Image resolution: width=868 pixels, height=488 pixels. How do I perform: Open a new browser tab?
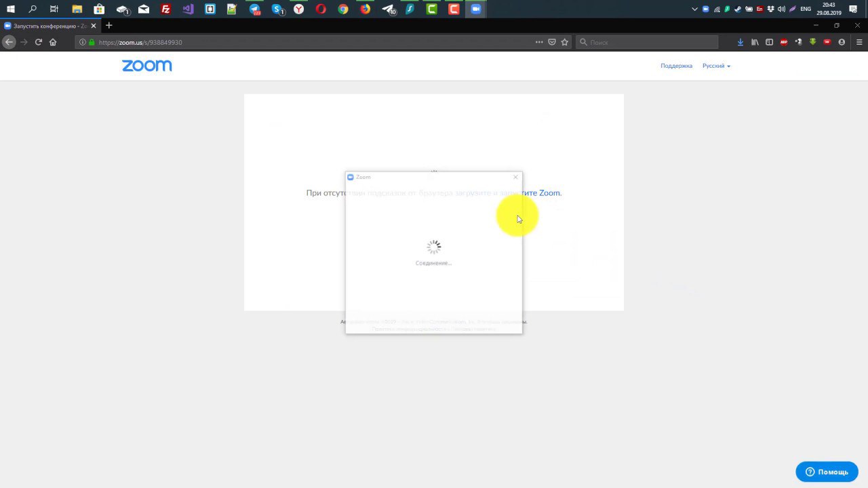(108, 26)
